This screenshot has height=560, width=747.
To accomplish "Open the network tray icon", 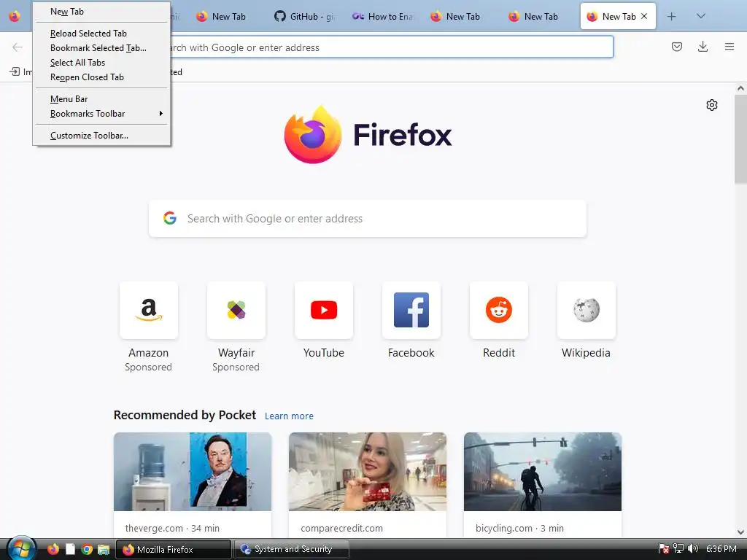I will (x=678, y=549).
